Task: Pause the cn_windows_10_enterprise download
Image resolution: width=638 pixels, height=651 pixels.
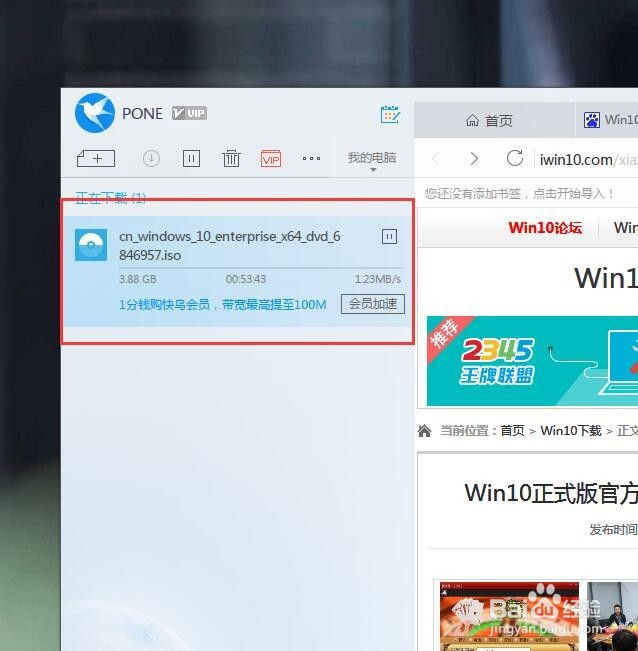Action: pos(389,237)
